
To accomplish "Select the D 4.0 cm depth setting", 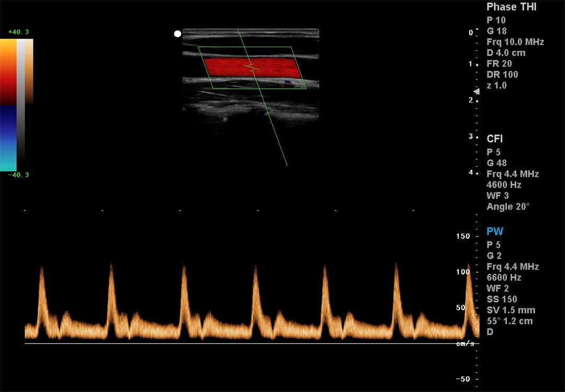I will tap(506, 53).
